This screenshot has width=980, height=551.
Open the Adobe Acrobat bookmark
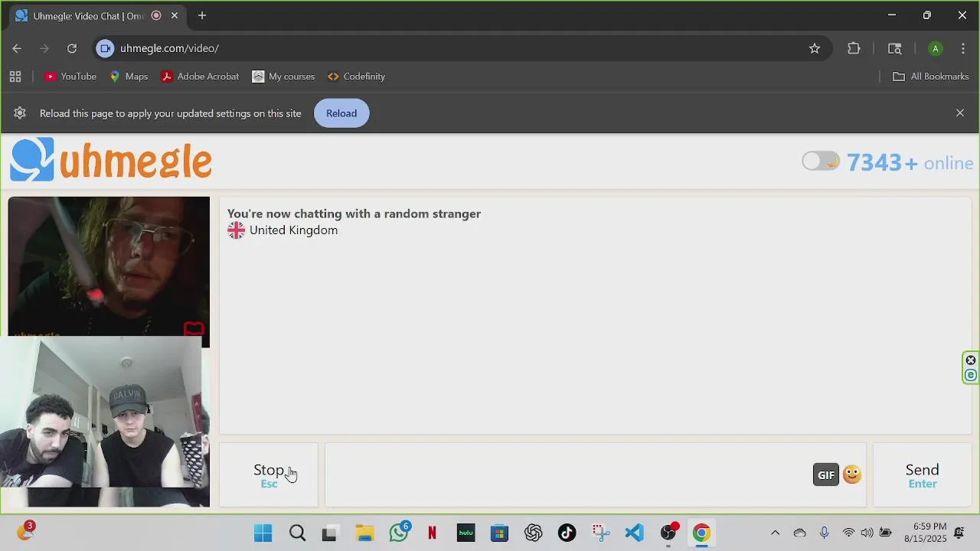coord(201,77)
